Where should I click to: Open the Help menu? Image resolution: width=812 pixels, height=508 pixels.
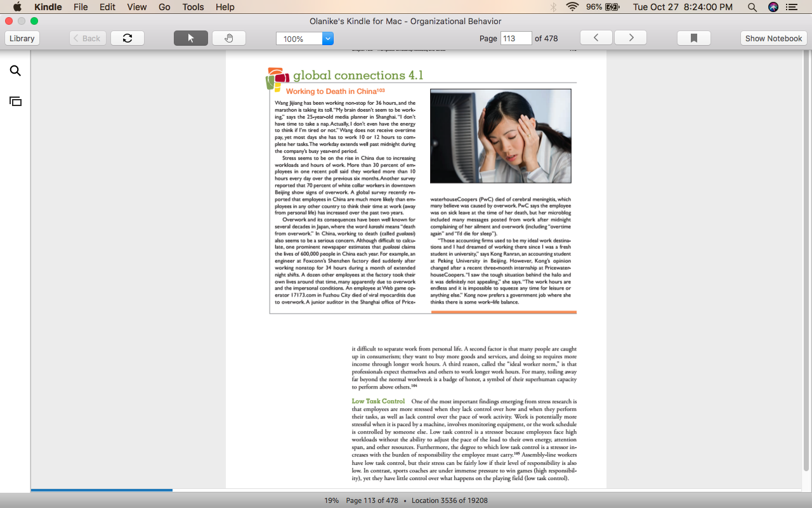point(225,7)
